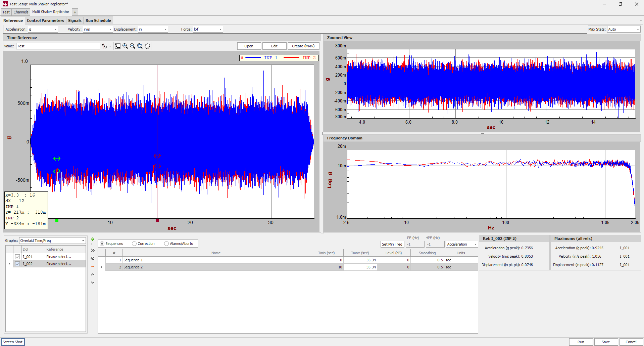Switch to the Control Parameters tab

coord(45,20)
